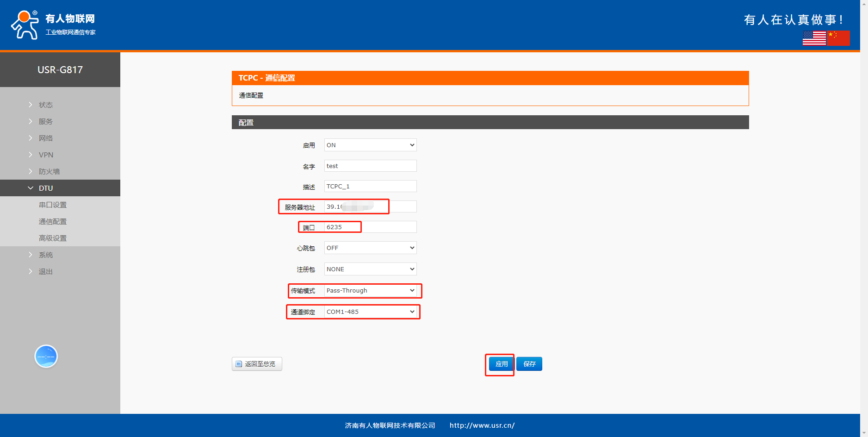
Task: Open the 通道绑定 COM1-485 dropdown
Action: (370, 312)
